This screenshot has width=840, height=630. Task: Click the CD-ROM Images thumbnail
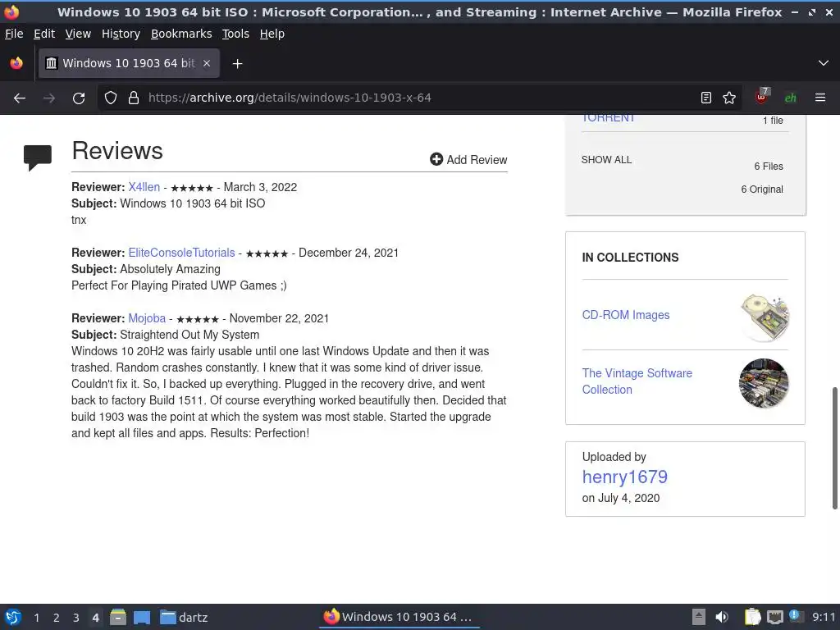tap(764, 317)
